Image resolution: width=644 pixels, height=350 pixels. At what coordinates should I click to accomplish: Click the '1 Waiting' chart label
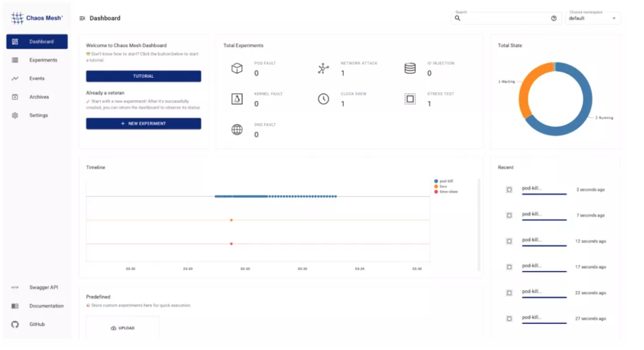(506, 82)
